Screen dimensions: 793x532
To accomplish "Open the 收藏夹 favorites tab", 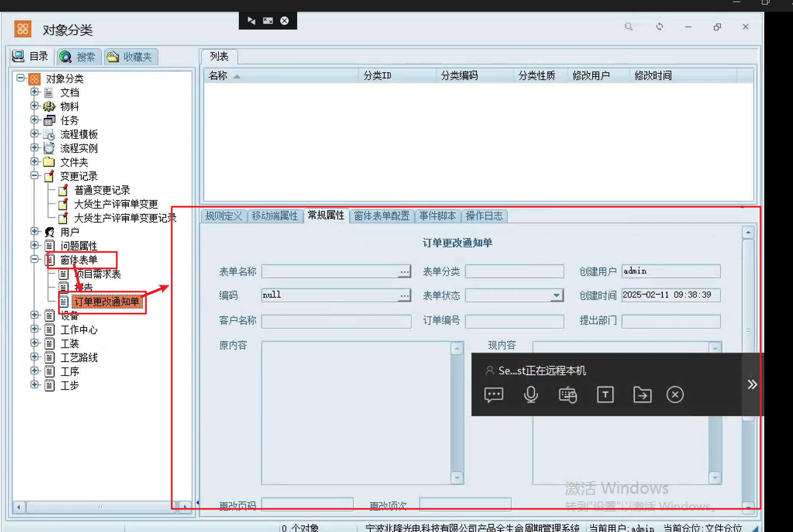I will 131,57.
